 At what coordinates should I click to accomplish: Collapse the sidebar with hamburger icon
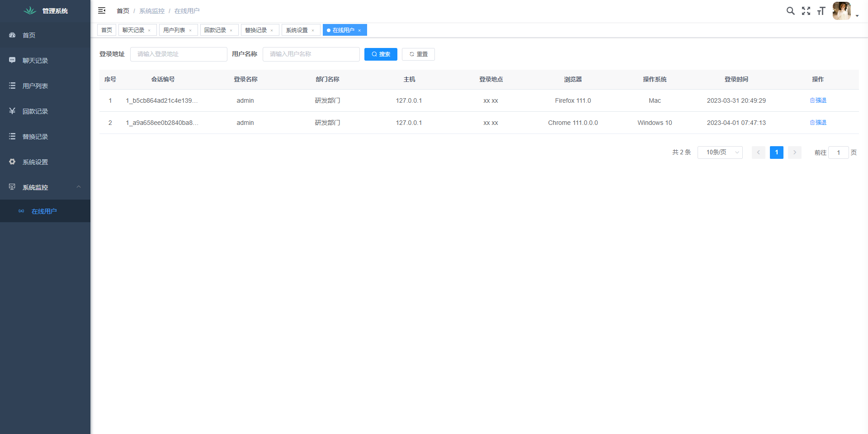[x=102, y=10]
